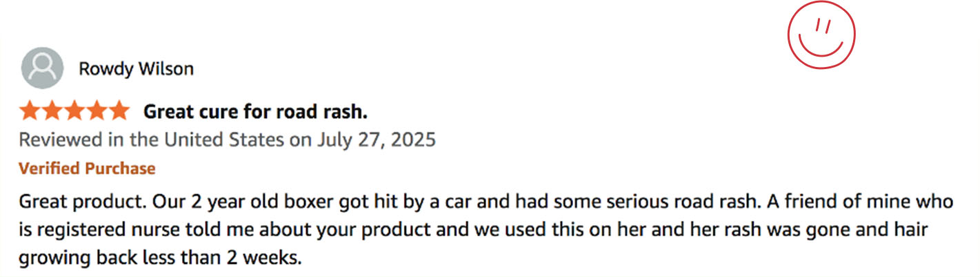Click the date "July 27, 2025"
The height and width of the screenshot is (277, 980).
377,140
